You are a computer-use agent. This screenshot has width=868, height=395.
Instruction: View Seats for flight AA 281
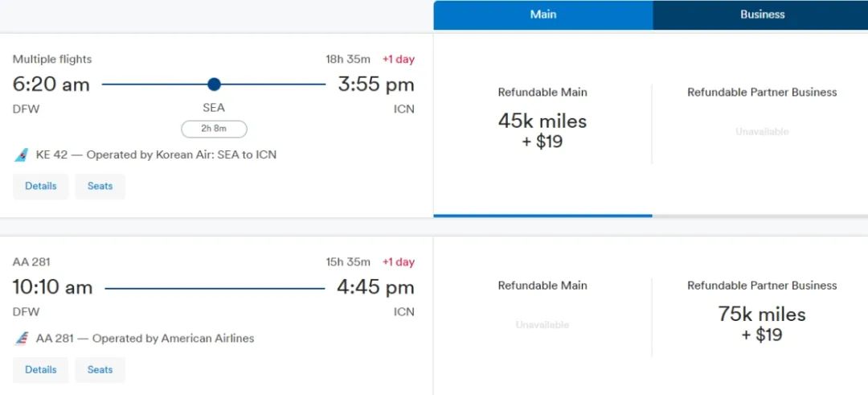(x=100, y=370)
